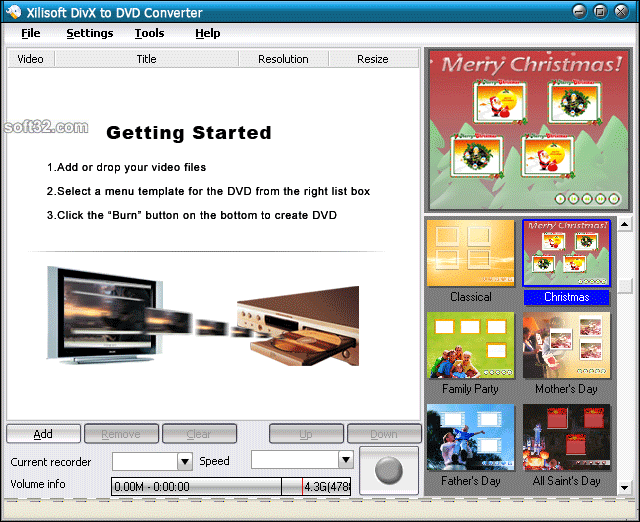Click the Clear button

(x=199, y=434)
